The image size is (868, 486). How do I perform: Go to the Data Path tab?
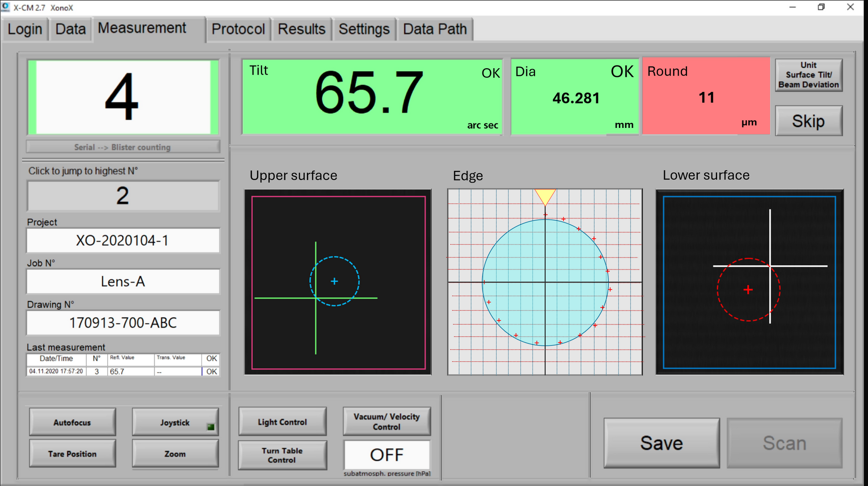coord(434,29)
